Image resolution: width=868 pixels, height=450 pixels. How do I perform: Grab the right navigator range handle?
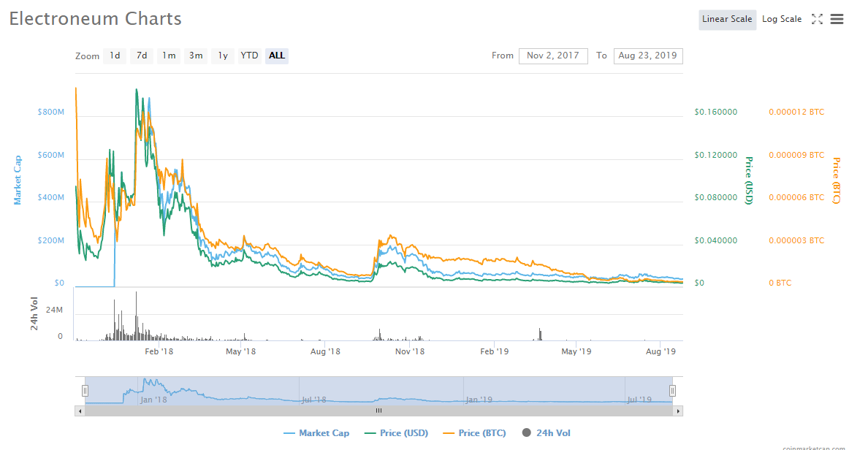tap(672, 391)
